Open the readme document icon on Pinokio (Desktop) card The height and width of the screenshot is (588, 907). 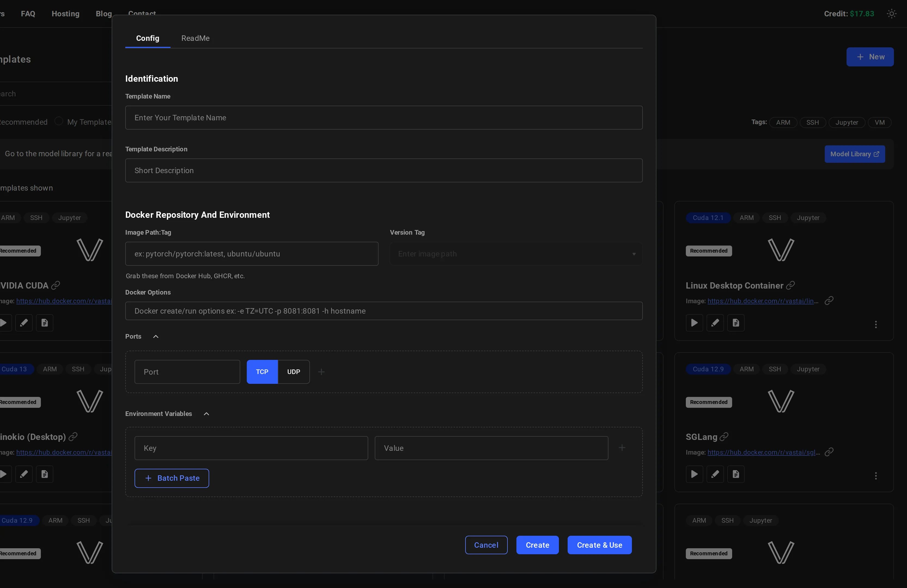tap(45, 474)
